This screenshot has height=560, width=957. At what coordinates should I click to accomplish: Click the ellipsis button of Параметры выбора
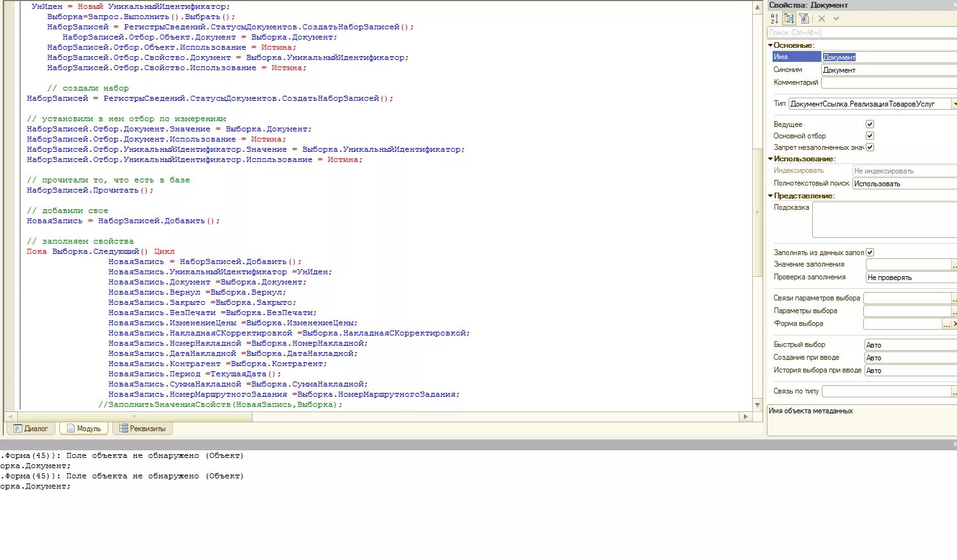coord(954,311)
